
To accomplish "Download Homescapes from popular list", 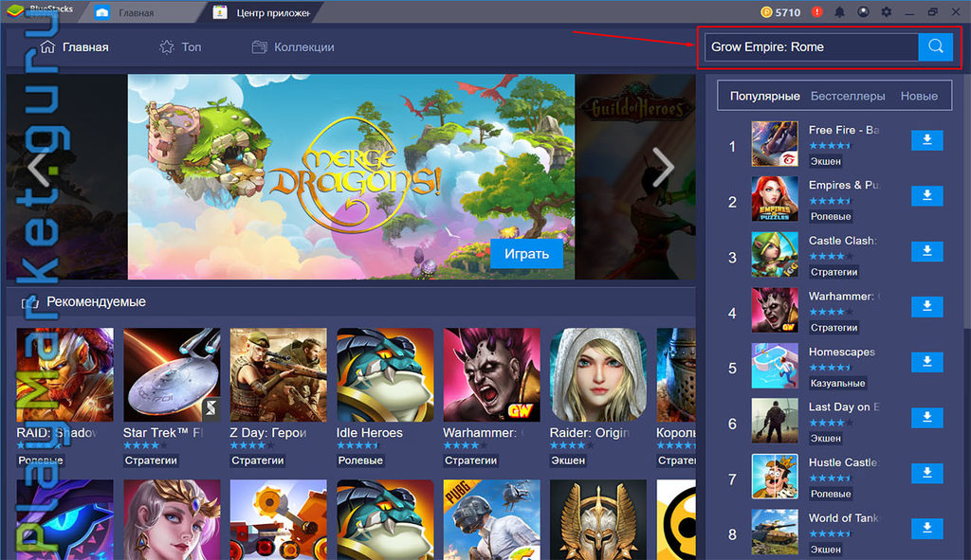I will [927, 362].
